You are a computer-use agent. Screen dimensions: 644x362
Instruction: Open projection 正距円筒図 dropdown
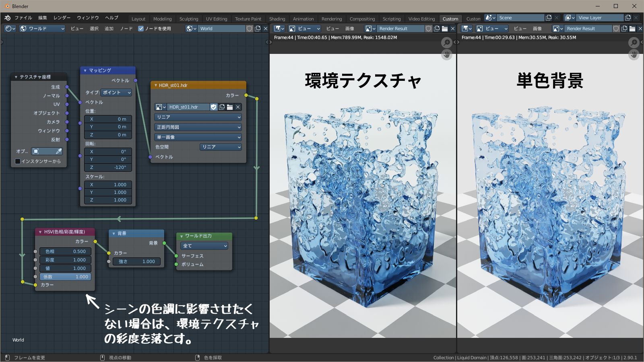pyautogui.click(x=198, y=127)
